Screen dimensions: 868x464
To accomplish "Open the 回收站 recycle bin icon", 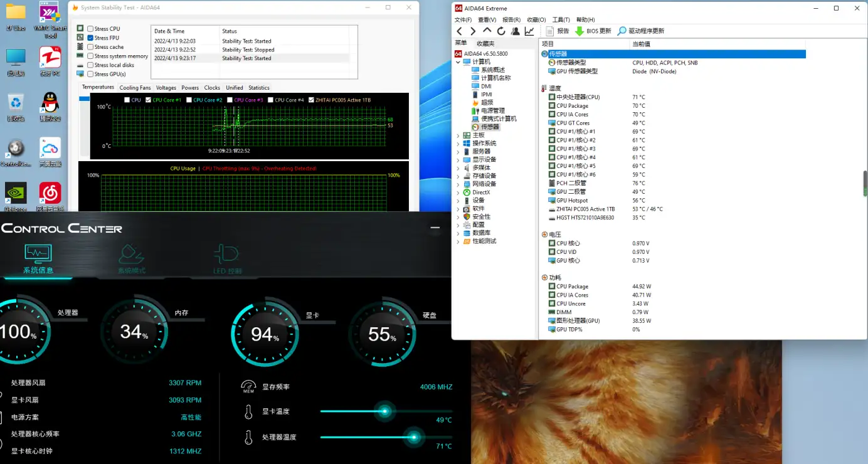I will pos(16,107).
